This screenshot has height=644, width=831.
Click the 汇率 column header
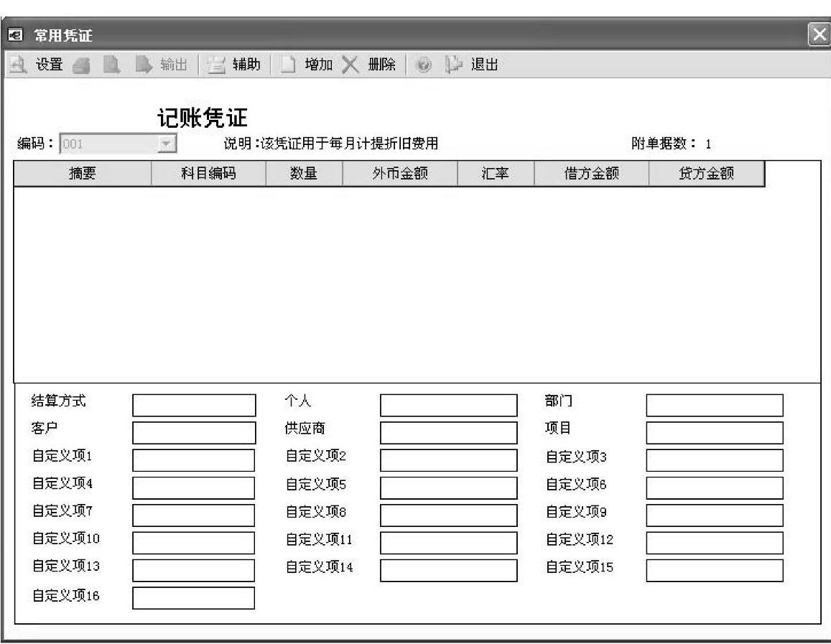point(495,173)
